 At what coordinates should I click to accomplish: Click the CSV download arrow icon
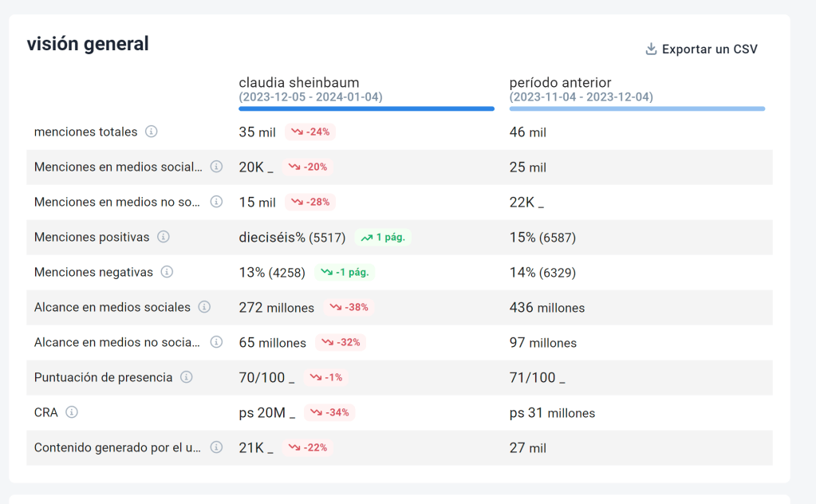pyautogui.click(x=651, y=49)
